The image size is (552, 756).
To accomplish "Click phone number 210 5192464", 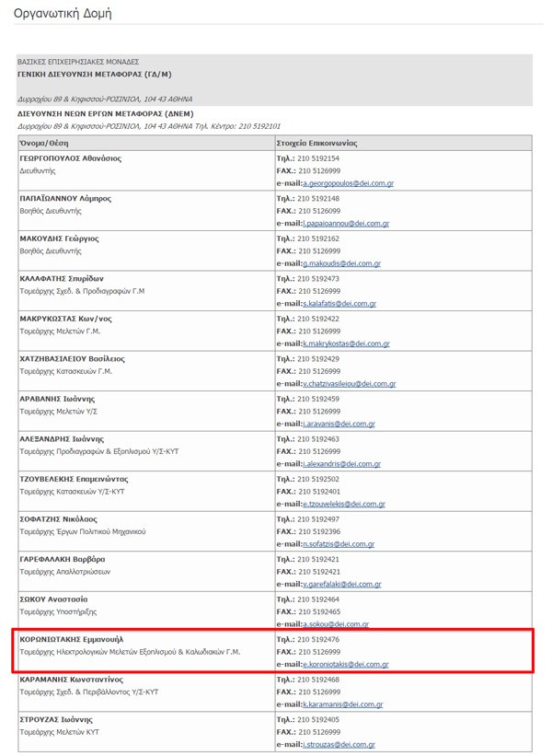I will (318, 599).
